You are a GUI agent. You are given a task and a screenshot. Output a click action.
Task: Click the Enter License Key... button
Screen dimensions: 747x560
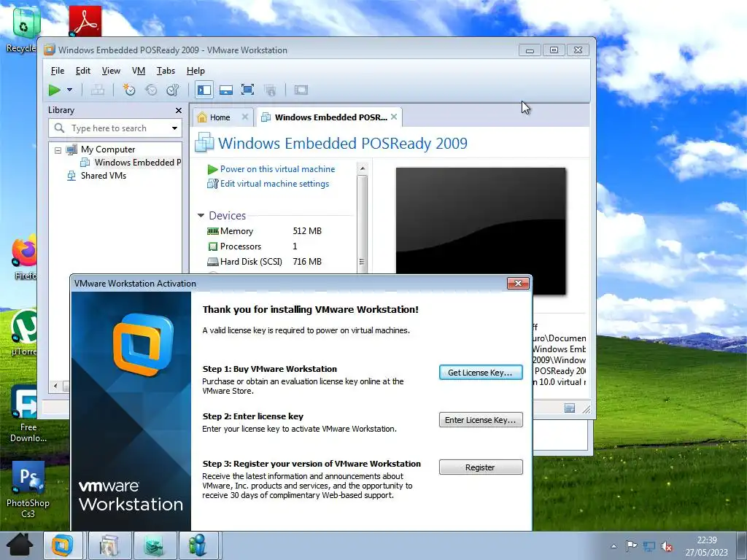pos(480,420)
